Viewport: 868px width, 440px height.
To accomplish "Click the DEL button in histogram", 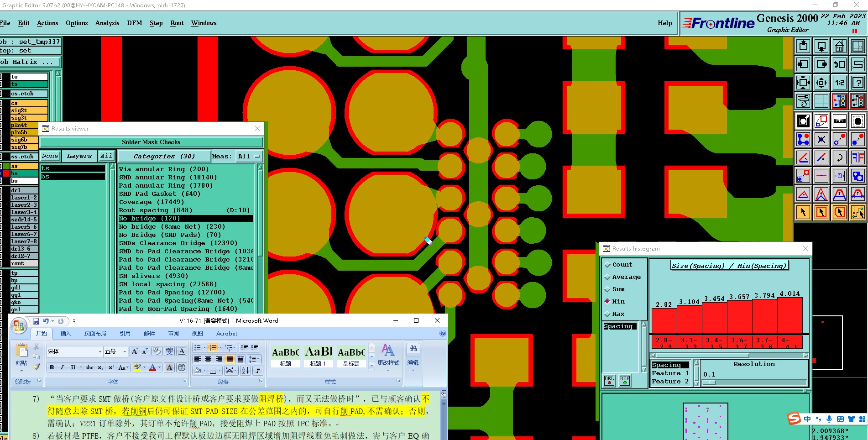I will (609, 381).
